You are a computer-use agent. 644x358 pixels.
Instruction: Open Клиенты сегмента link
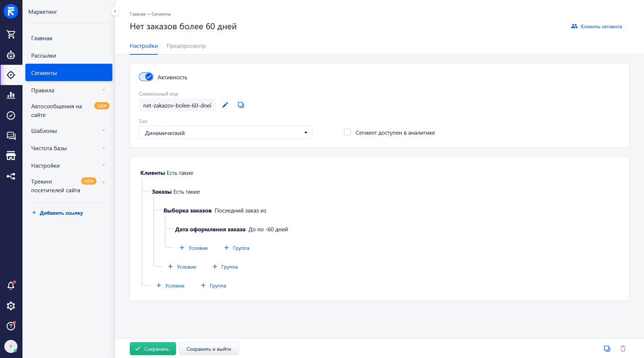pyautogui.click(x=597, y=26)
